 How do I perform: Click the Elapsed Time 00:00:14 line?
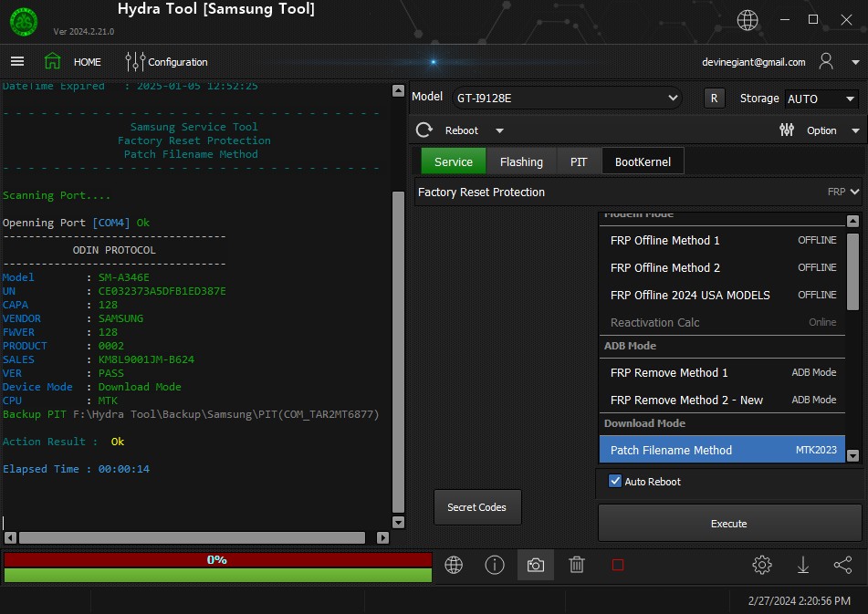click(77, 469)
